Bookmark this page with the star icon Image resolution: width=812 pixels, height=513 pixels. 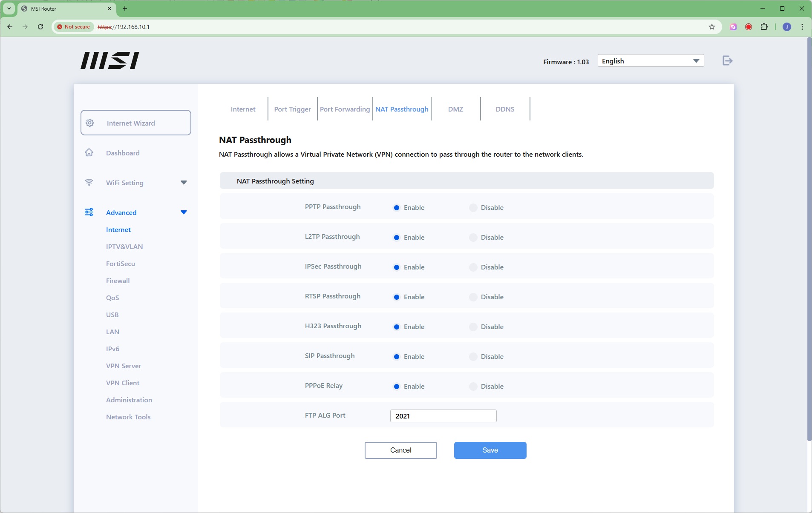coord(712,27)
